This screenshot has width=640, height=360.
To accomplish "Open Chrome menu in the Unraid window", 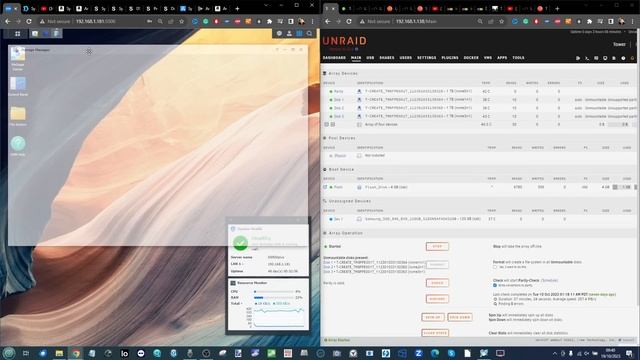I will (x=632, y=21).
